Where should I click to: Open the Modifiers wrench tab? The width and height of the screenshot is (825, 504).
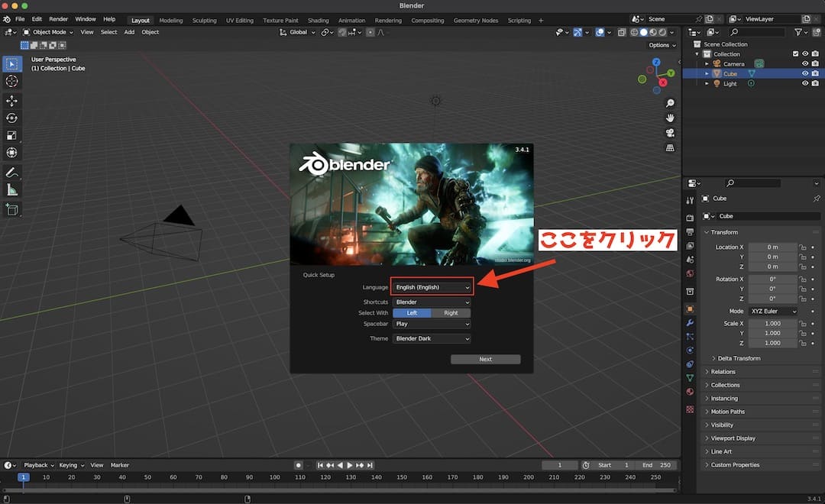[690, 322]
